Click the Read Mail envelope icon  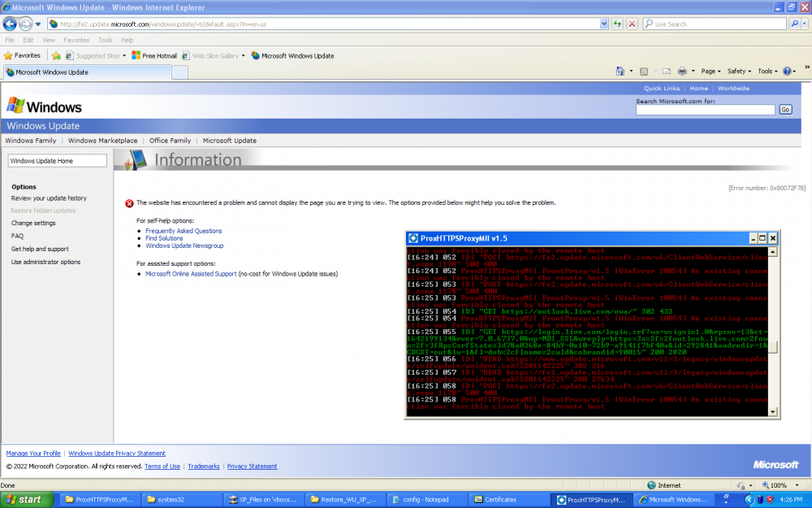tap(666, 72)
